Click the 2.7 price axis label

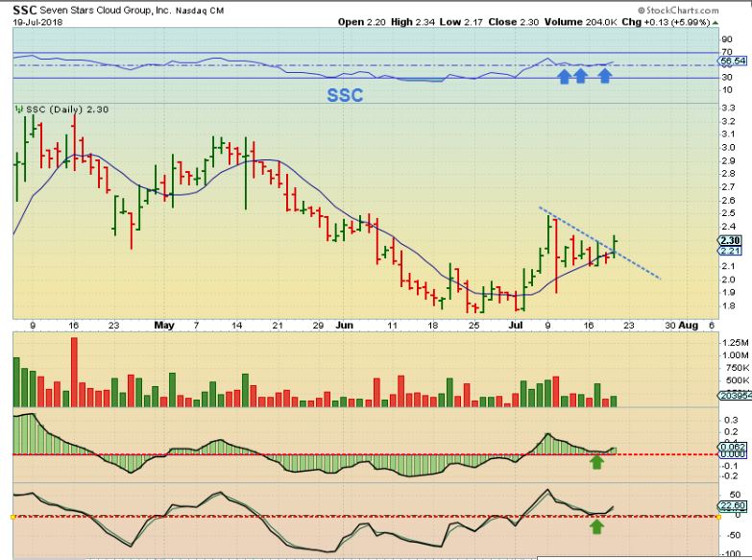pos(729,187)
